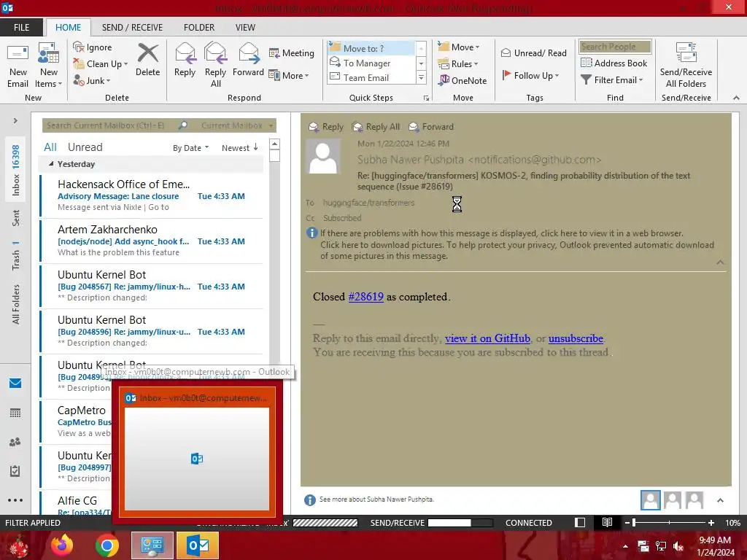Open the Sent folder
This screenshot has height=560, width=747.
[x=16, y=217]
